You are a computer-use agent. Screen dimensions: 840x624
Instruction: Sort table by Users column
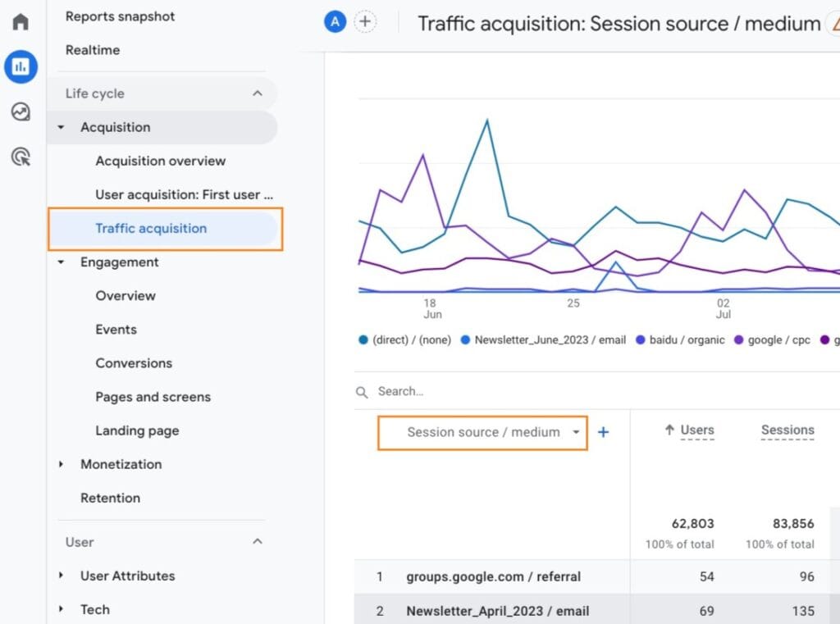click(697, 430)
